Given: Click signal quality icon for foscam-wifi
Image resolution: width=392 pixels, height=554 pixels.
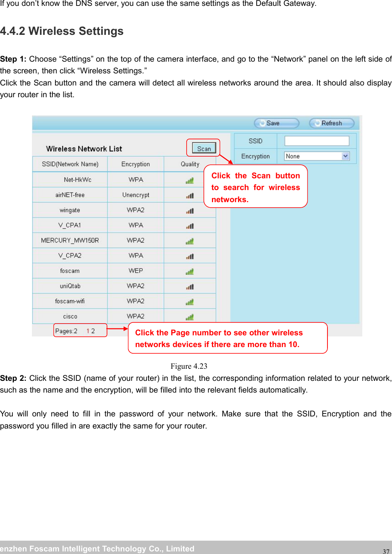Looking at the screenshot, I should (190, 302).
